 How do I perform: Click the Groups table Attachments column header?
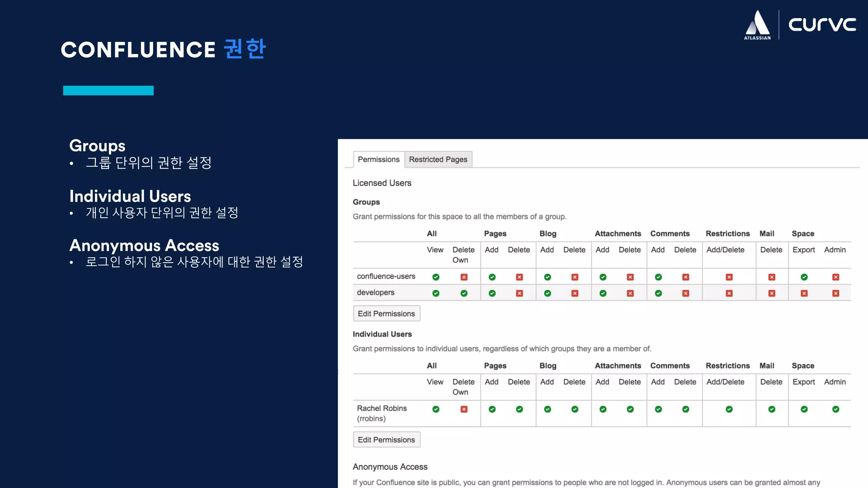[618, 233]
